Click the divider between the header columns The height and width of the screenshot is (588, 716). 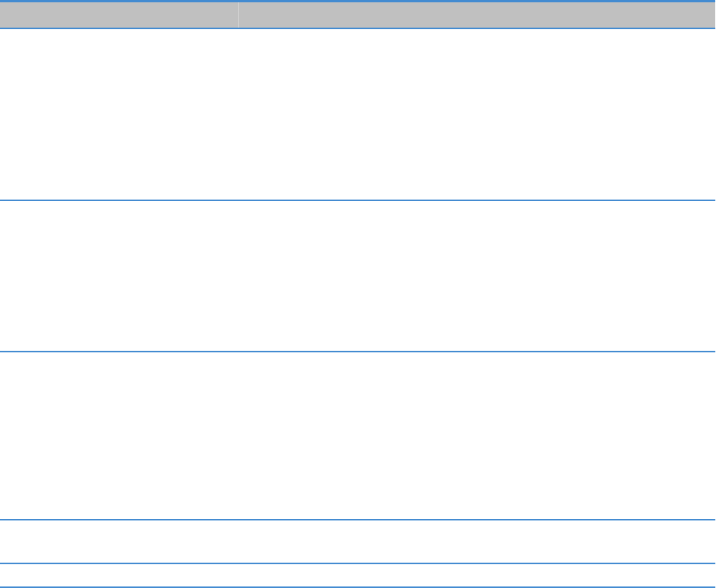(x=238, y=15)
